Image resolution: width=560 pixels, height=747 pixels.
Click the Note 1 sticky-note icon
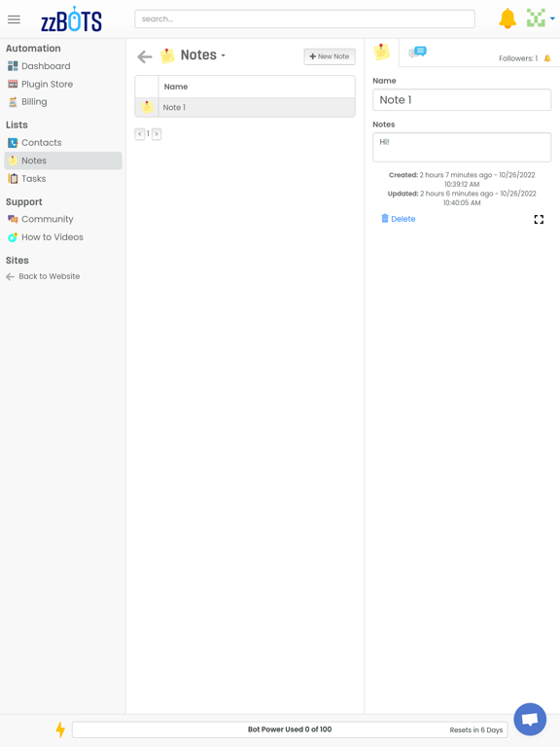point(147,107)
